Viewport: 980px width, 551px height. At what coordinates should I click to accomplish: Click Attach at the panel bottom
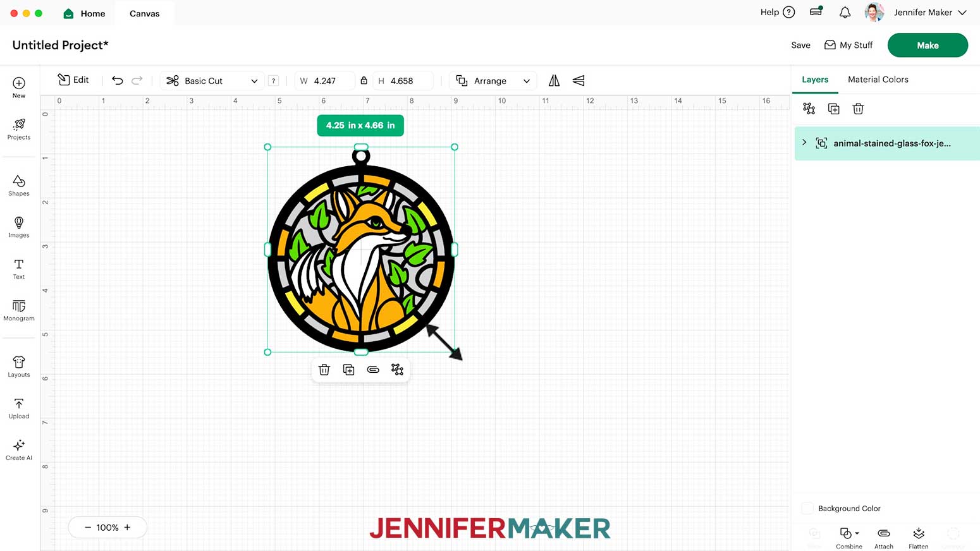pos(884,538)
